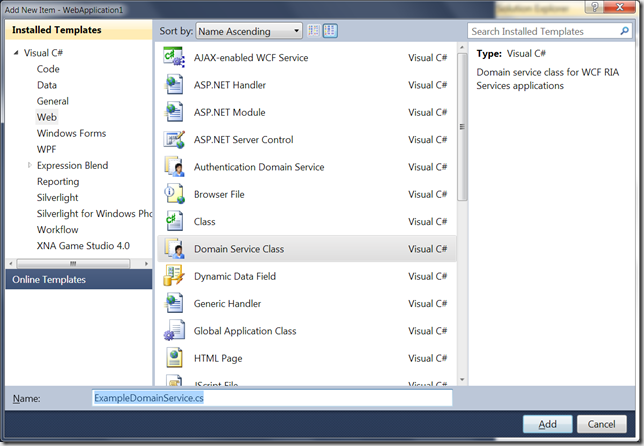Open the Sort by Name Ascending dropdown

pos(249,31)
